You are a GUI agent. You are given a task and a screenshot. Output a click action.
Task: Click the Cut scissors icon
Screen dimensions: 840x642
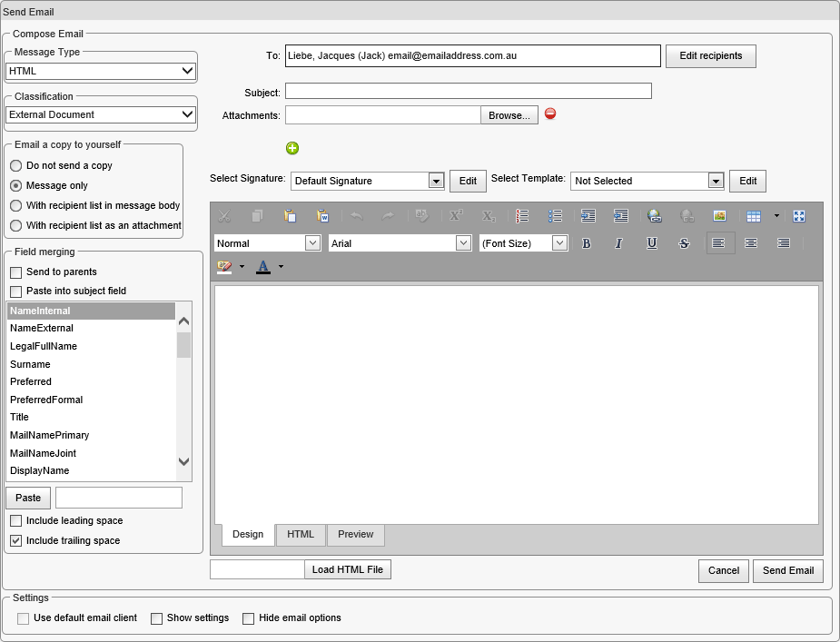(224, 216)
